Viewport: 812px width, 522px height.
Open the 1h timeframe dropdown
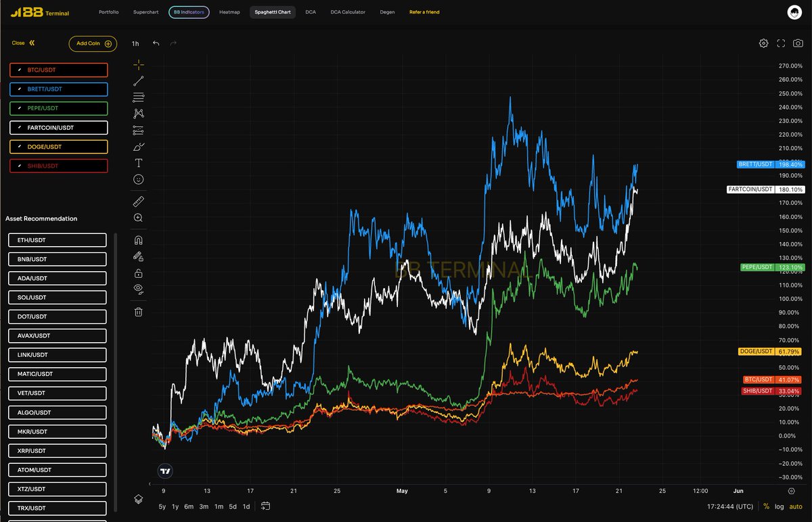(135, 43)
